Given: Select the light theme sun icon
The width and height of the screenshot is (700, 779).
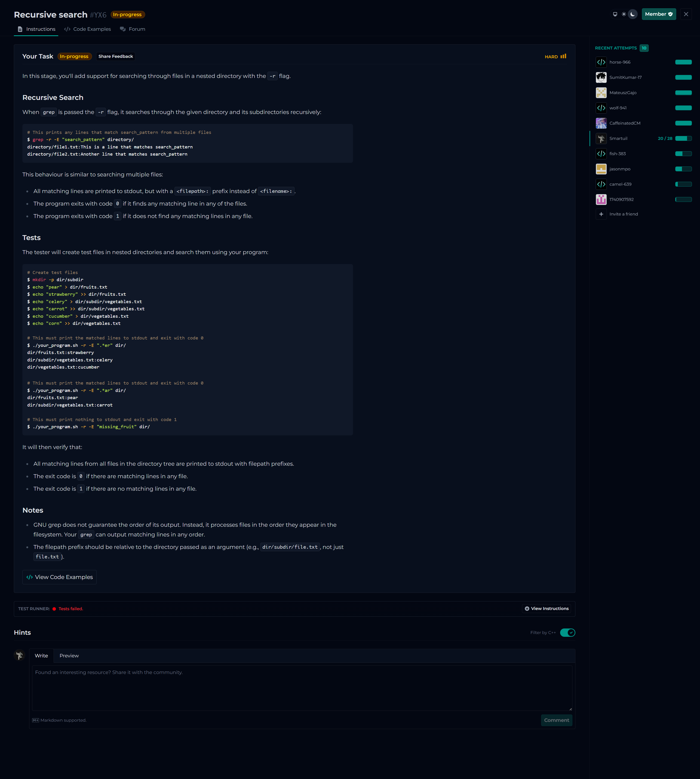Looking at the screenshot, I should (624, 14).
